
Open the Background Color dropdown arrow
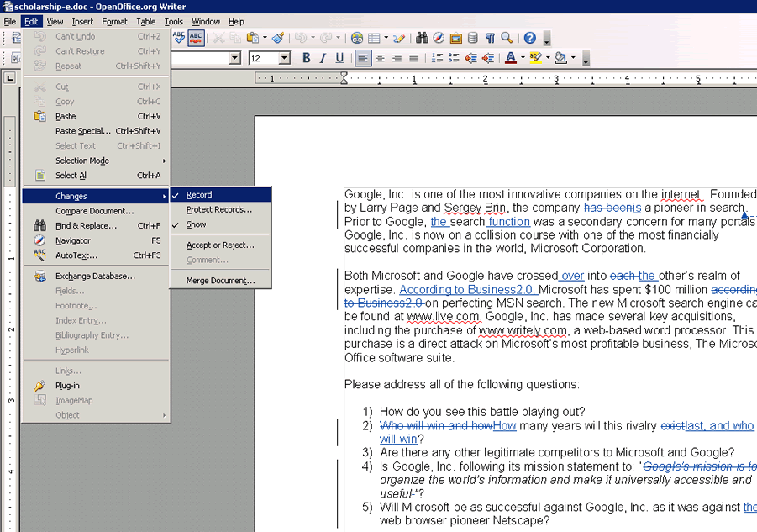click(573, 59)
